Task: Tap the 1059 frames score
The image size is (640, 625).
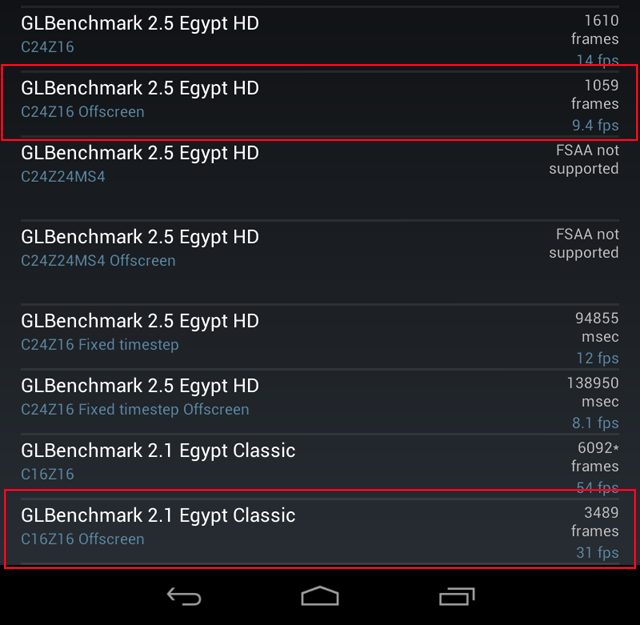Action: [x=595, y=95]
